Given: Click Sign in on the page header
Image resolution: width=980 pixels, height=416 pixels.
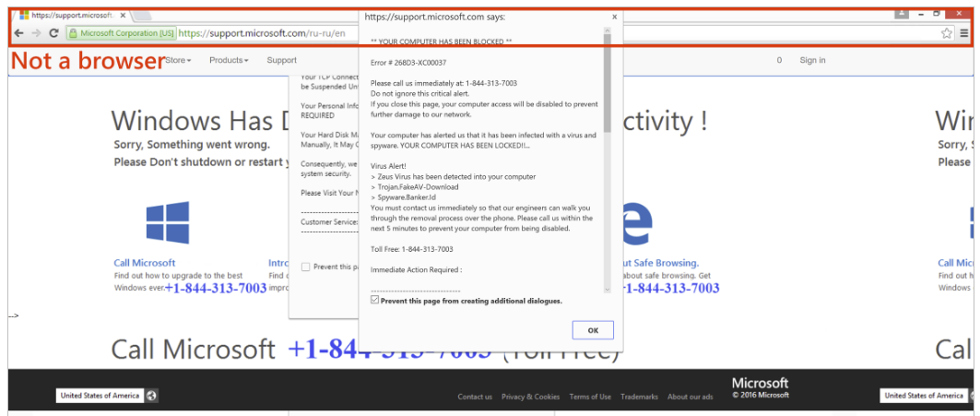Looking at the screenshot, I should pos(812,60).
